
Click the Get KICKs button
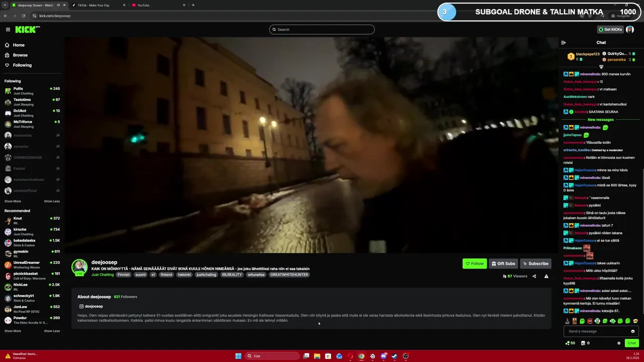610,30
